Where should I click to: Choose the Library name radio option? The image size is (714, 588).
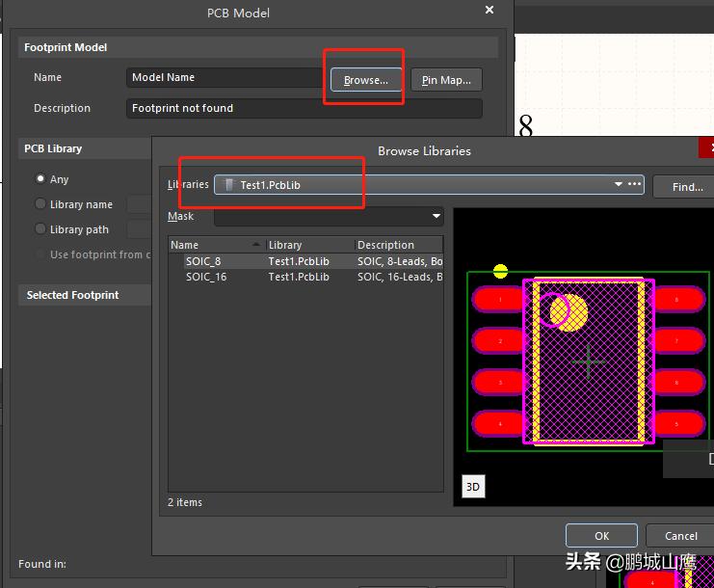pyautogui.click(x=40, y=204)
